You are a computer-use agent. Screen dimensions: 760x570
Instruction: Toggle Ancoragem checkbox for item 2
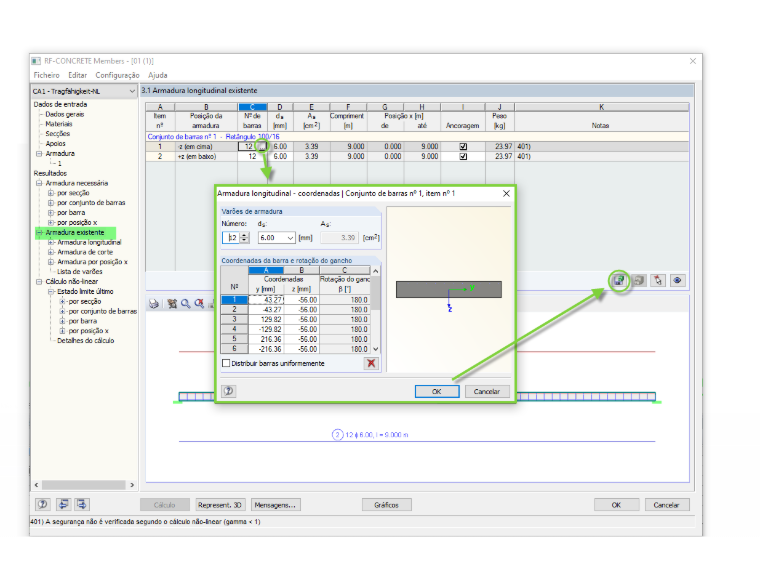pos(463,157)
